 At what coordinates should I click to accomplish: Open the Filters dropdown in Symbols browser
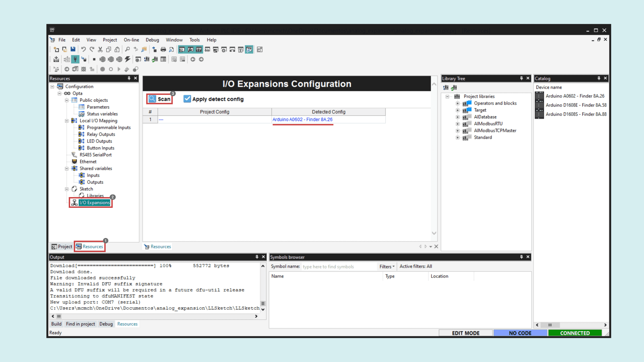(387, 267)
